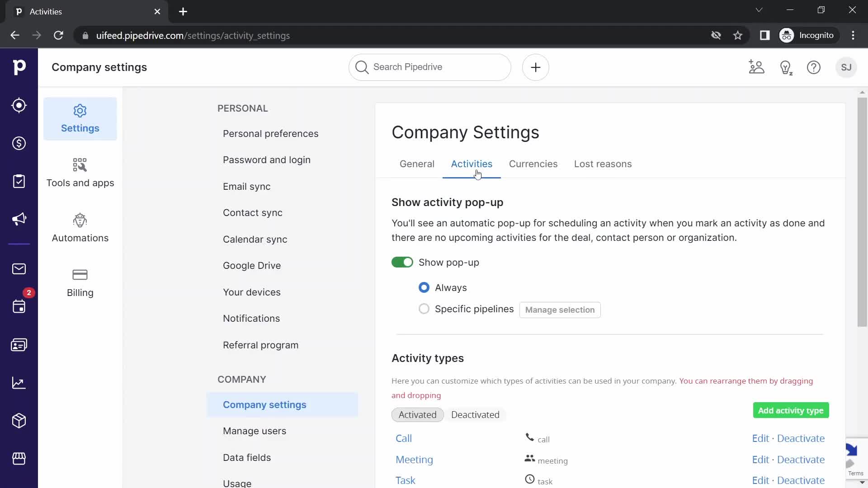The width and height of the screenshot is (868, 488).
Task: Open the Sales Assistant lightbulb icon
Action: (x=786, y=67)
